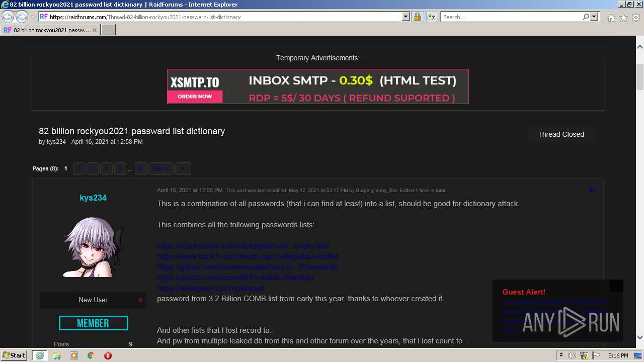Open the danielmiessler SecLists Passwords link
The height and width of the screenshot is (362, 644).
[x=247, y=267]
